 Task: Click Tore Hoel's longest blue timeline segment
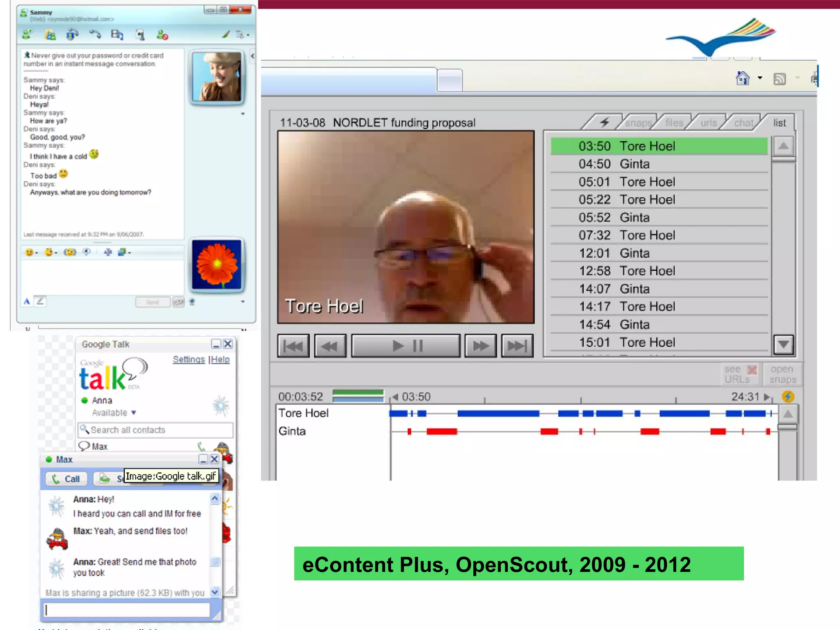tap(498, 413)
